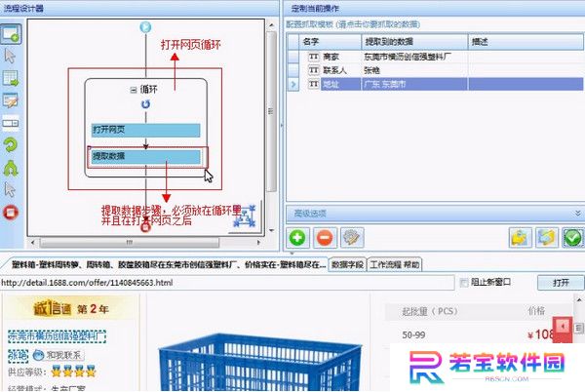Click the 打开网页 step in the loop
This screenshot has height=392, width=585.
click(146, 130)
